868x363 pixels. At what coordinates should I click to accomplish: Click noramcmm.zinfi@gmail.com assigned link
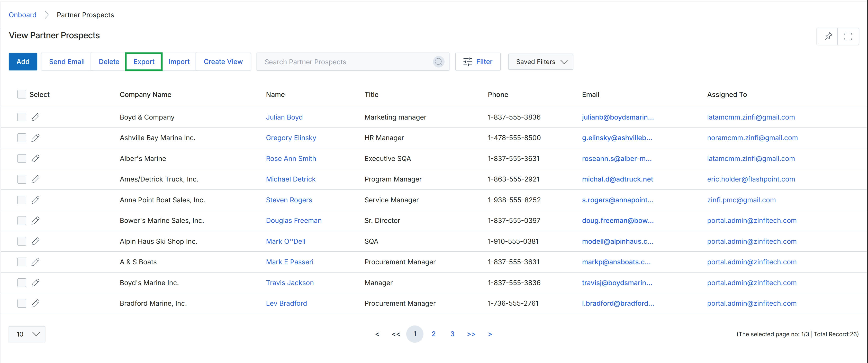[752, 138]
